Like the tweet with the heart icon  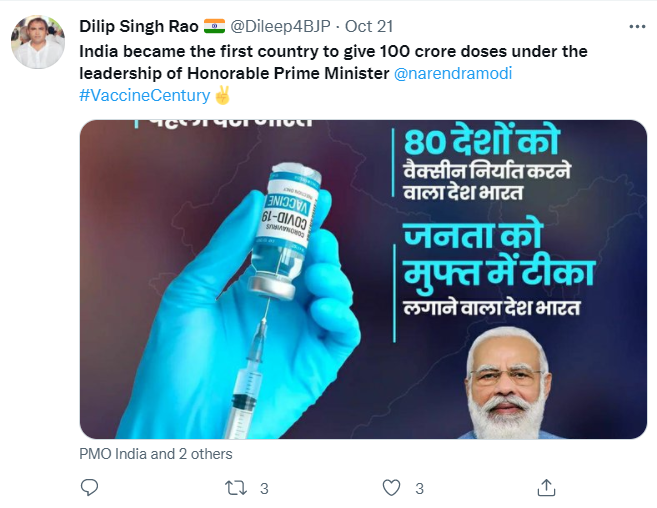[x=393, y=488]
